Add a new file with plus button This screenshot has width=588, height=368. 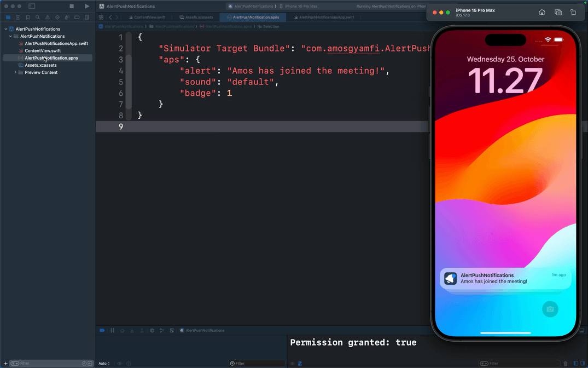click(x=5, y=364)
